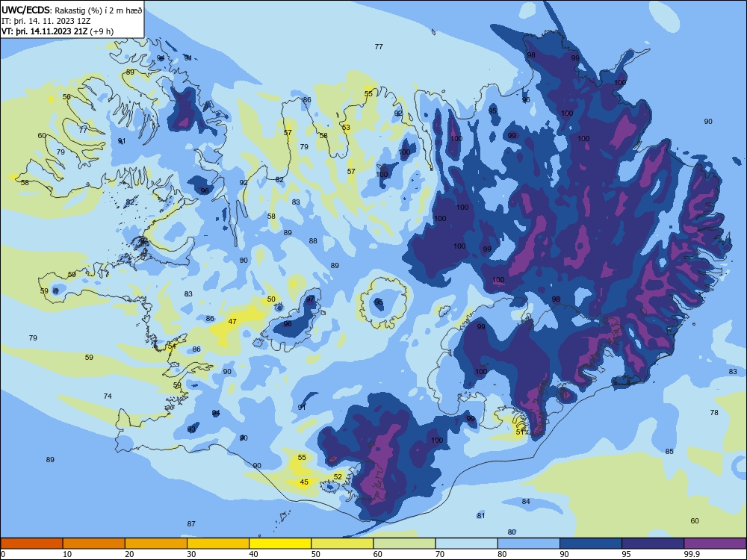The width and height of the screenshot is (747, 560).
Task: Click the '45' humidity value on the map
Action: click(304, 482)
